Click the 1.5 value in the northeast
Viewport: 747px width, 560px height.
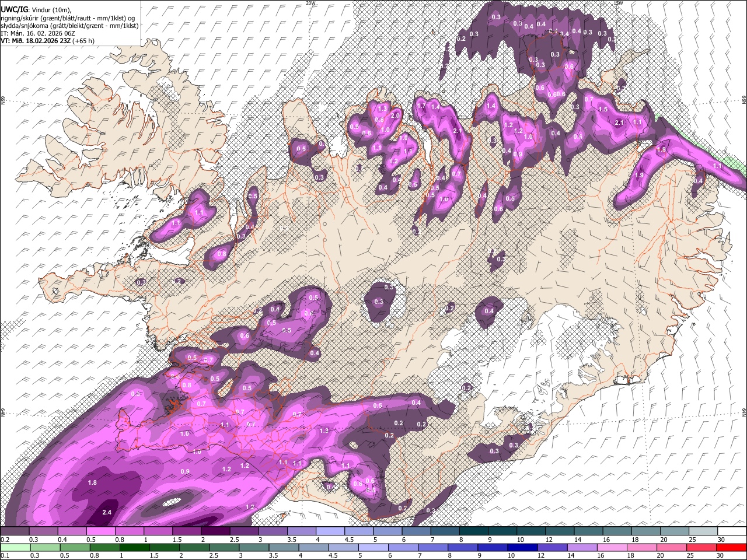[603, 109]
